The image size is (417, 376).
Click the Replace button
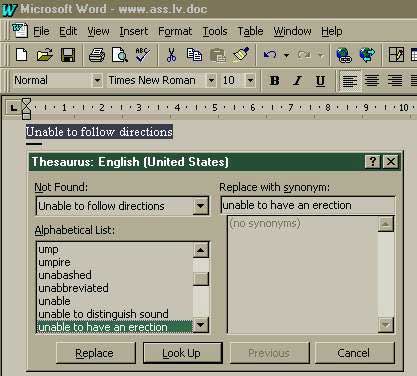96,353
